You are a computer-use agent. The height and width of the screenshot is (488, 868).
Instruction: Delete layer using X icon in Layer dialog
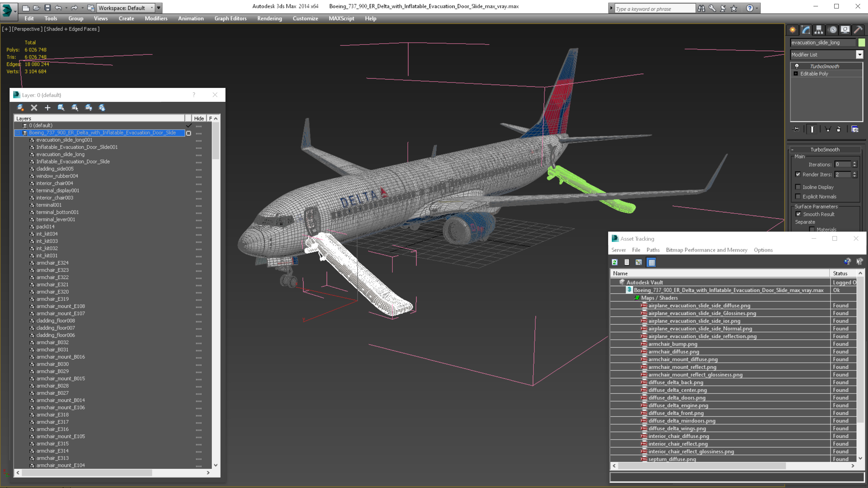(34, 108)
